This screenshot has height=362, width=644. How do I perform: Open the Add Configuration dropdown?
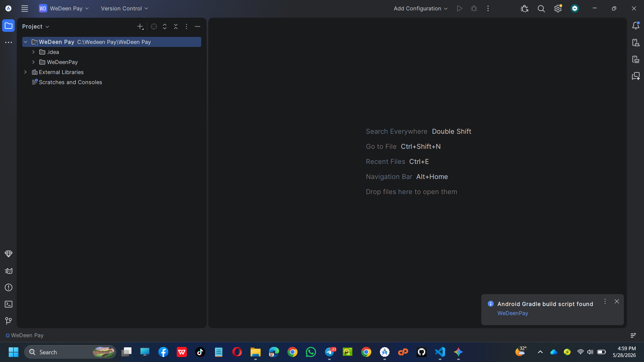click(421, 8)
